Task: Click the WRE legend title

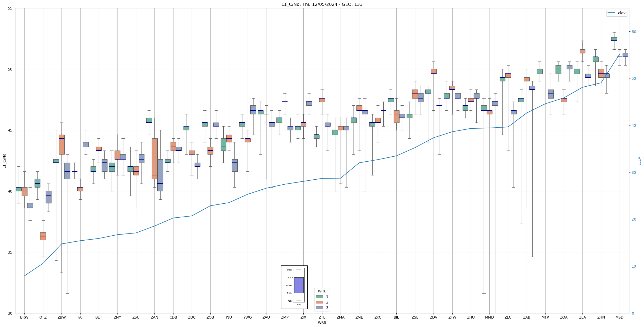Action: coord(322,291)
